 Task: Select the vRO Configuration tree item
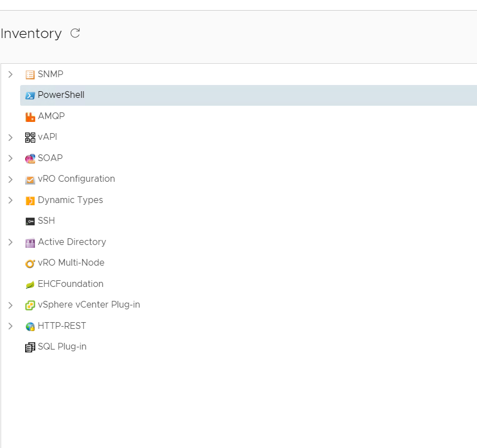pos(78,179)
